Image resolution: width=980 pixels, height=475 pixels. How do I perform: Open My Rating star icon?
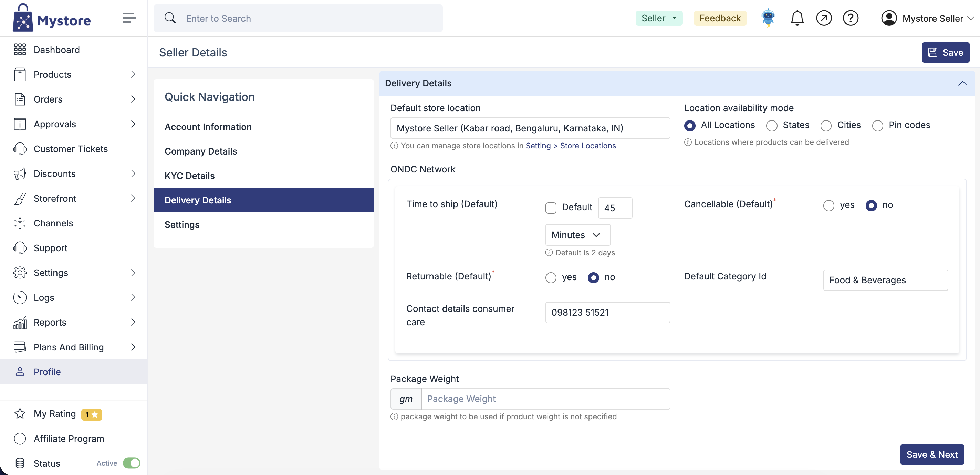[x=20, y=413]
